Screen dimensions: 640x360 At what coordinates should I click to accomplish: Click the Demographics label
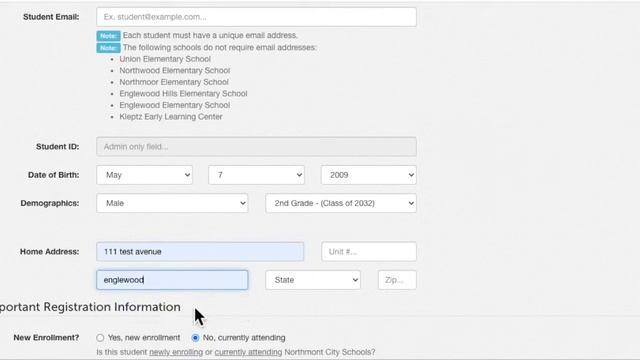[50, 203]
